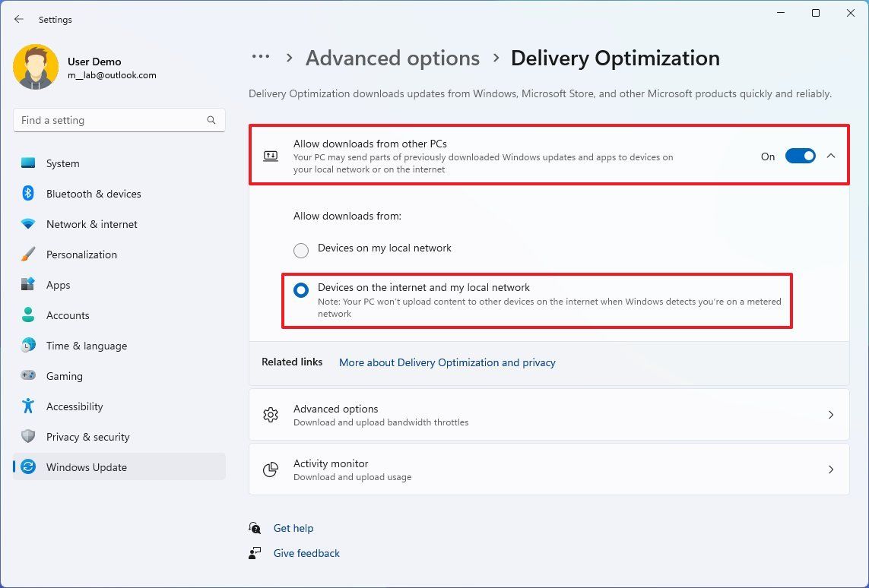Navigate to Advanced options breadcrumb
Viewport: 869px width, 588px height.
[x=392, y=58]
